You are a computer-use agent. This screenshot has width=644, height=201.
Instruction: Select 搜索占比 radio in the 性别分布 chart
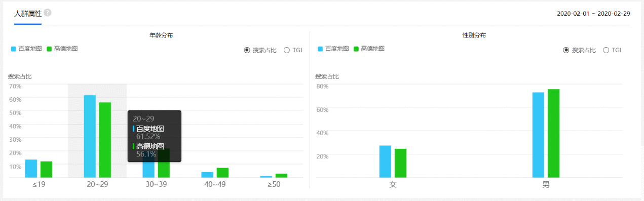[580, 50]
